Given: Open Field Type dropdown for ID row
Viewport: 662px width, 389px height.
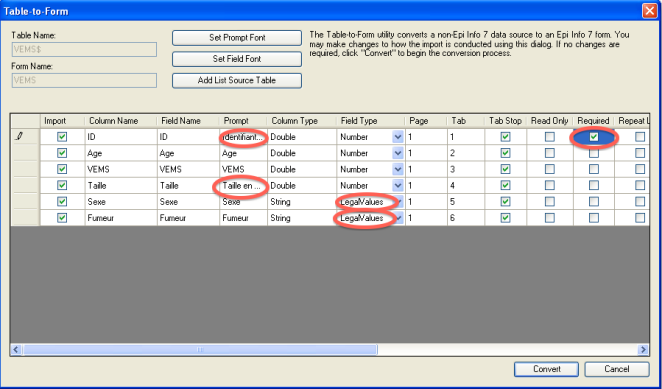Looking at the screenshot, I should [x=398, y=137].
